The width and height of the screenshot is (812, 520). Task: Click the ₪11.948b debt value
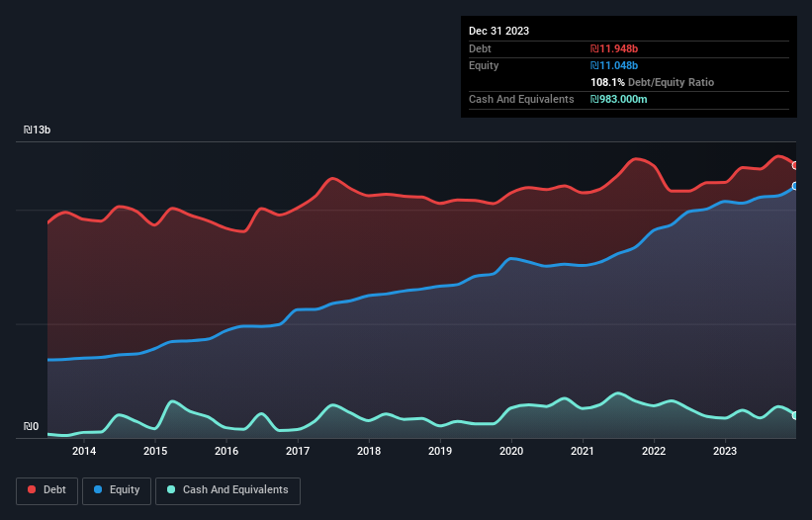click(x=614, y=48)
